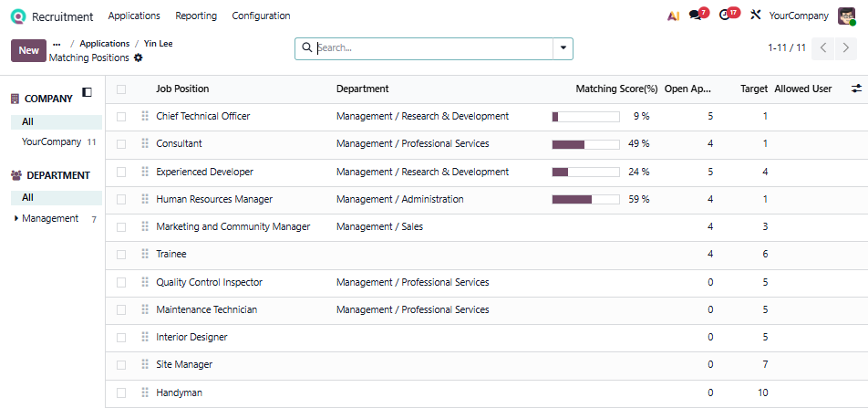Viewport: 868px width, 408px height.
Task: Open the Reporting menu
Action: point(196,16)
